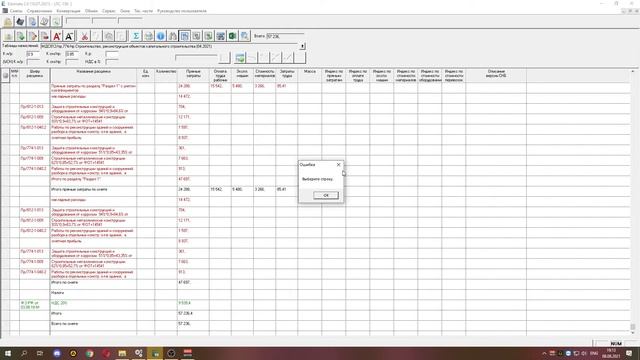The width and height of the screenshot is (640, 360).
Task: Click the document with orange arrow icon
Action: 33,36
